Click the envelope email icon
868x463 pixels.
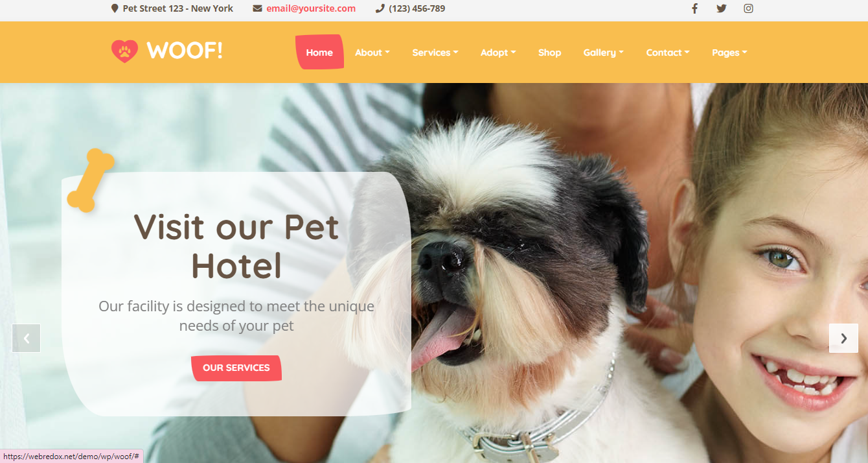point(257,8)
